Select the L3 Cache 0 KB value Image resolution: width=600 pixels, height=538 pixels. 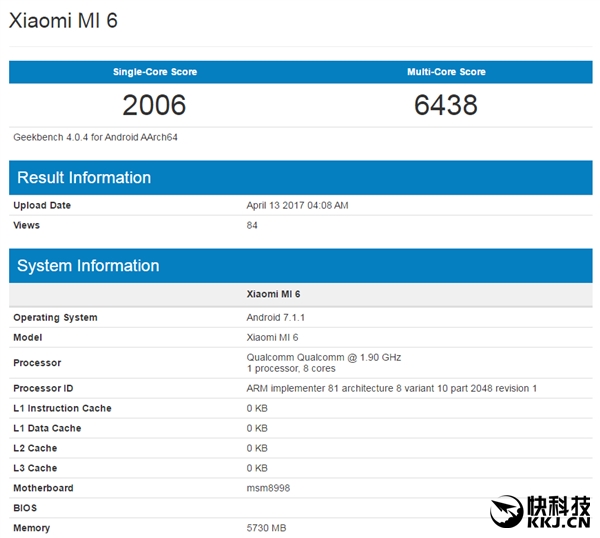point(257,468)
